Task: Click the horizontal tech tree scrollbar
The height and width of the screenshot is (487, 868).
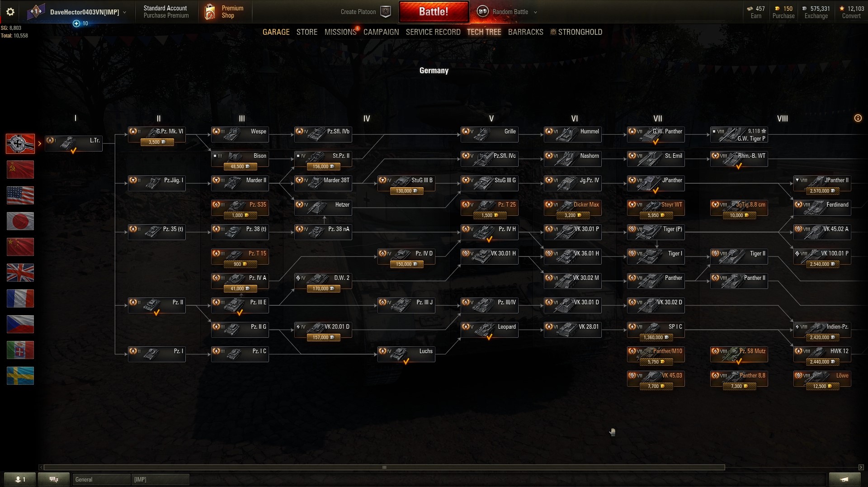Action: click(x=384, y=467)
